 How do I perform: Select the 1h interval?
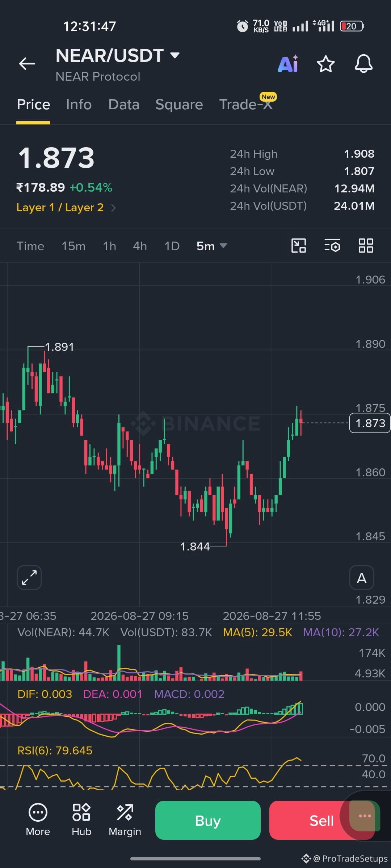pos(110,246)
